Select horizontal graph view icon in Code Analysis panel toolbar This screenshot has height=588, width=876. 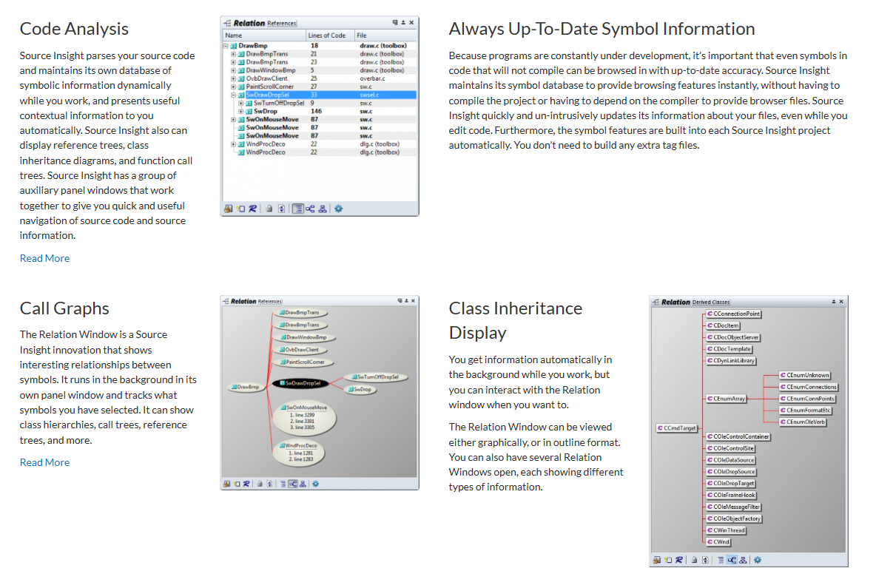tap(310, 209)
